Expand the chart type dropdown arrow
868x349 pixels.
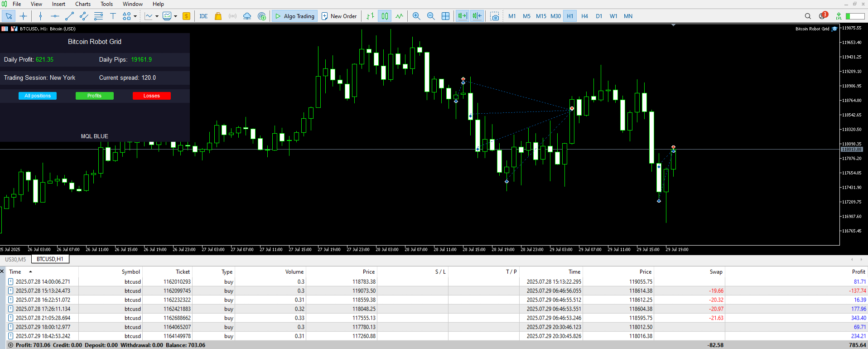coord(157,16)
